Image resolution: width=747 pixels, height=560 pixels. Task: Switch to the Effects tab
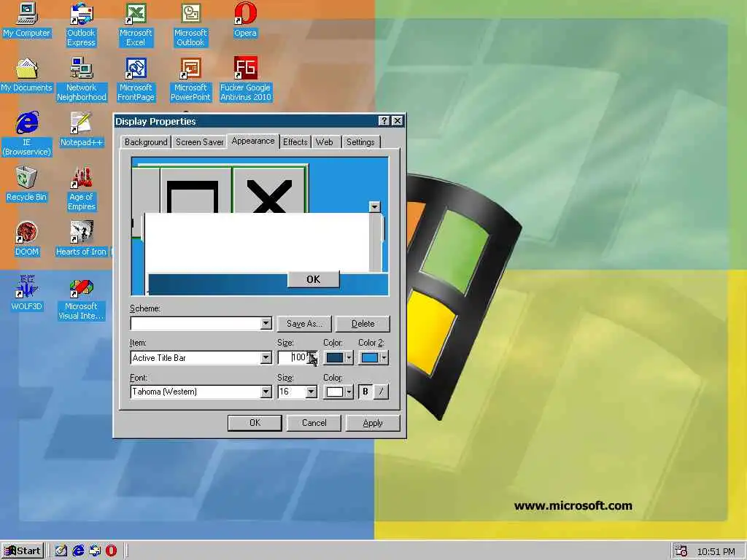point(295,142)
